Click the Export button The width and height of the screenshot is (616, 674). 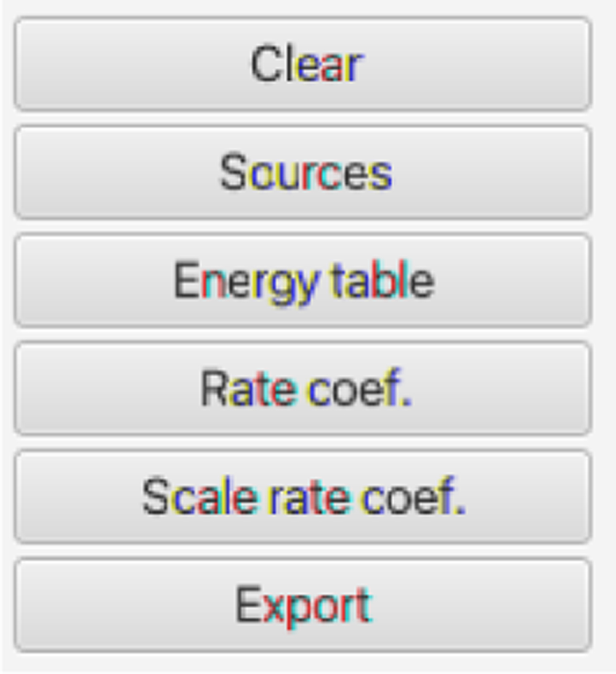pyautogui.click(x=303, y=605)
